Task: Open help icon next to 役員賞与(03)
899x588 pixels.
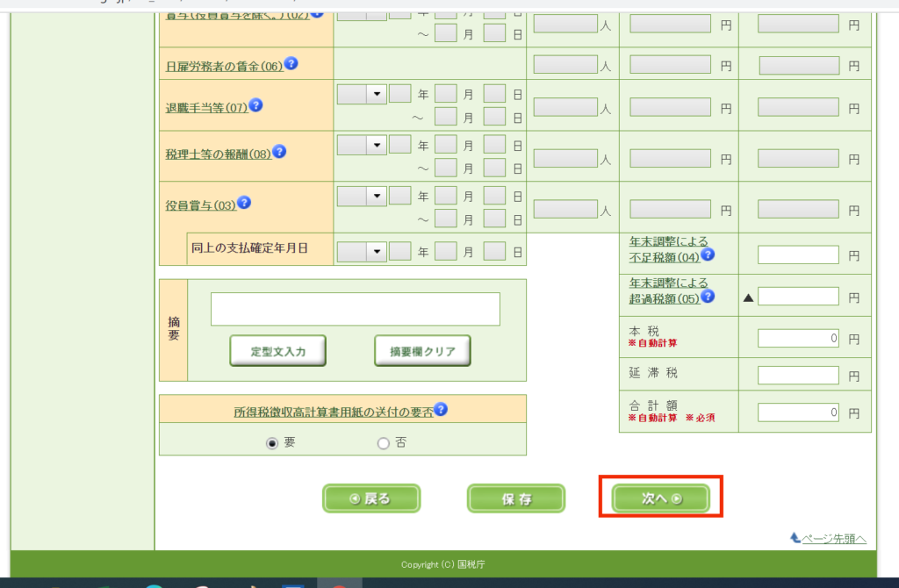Action: click(244, 203)
